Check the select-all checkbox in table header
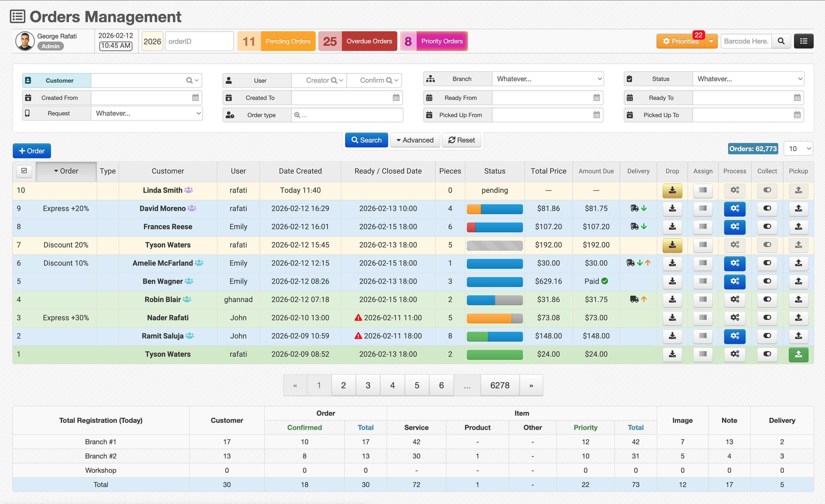This screenshot has height=504, width=825. tap(24, 171)
